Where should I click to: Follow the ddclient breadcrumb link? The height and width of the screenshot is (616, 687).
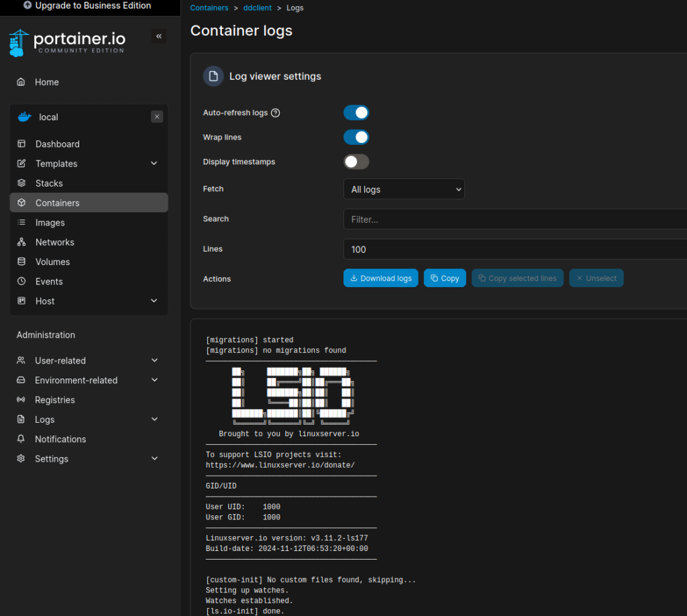tap(257, 8)
